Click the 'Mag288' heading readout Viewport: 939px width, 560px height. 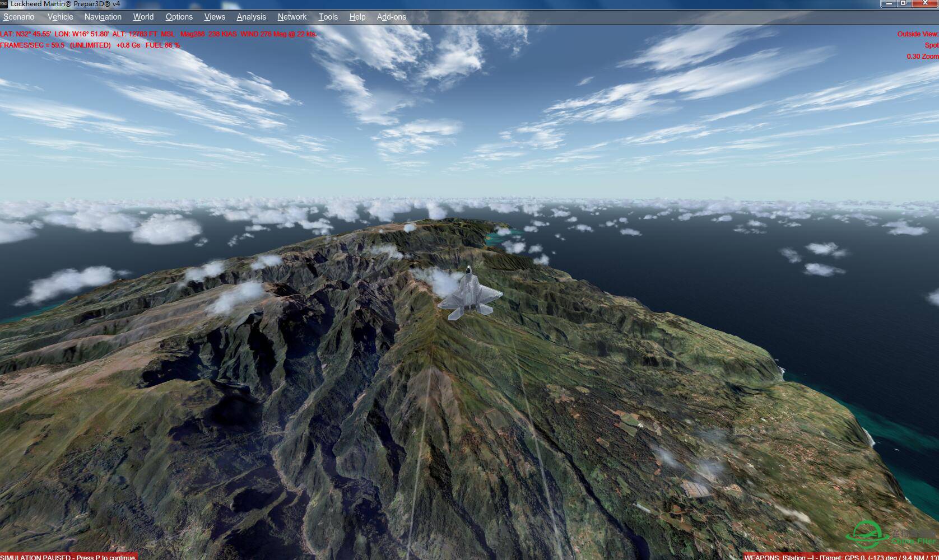(x=193, y=34)
